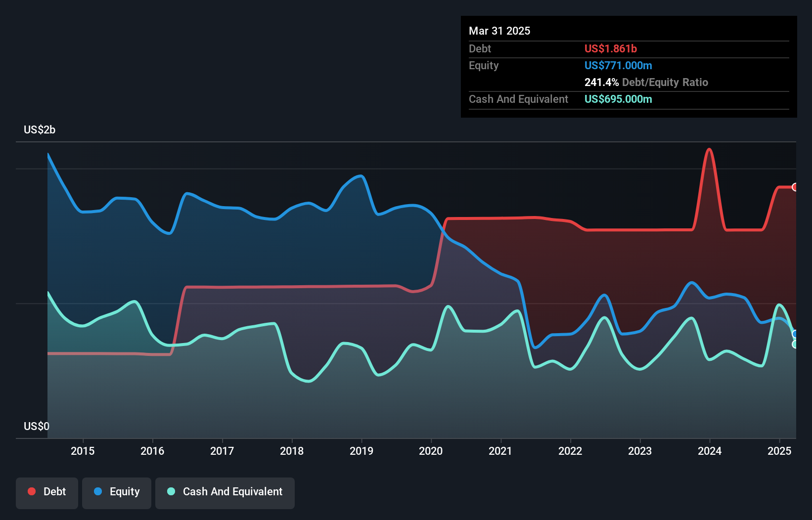Click the 2025 x-axis label
The height and width of the screenshot is (520, 812).
click(779, 451)
